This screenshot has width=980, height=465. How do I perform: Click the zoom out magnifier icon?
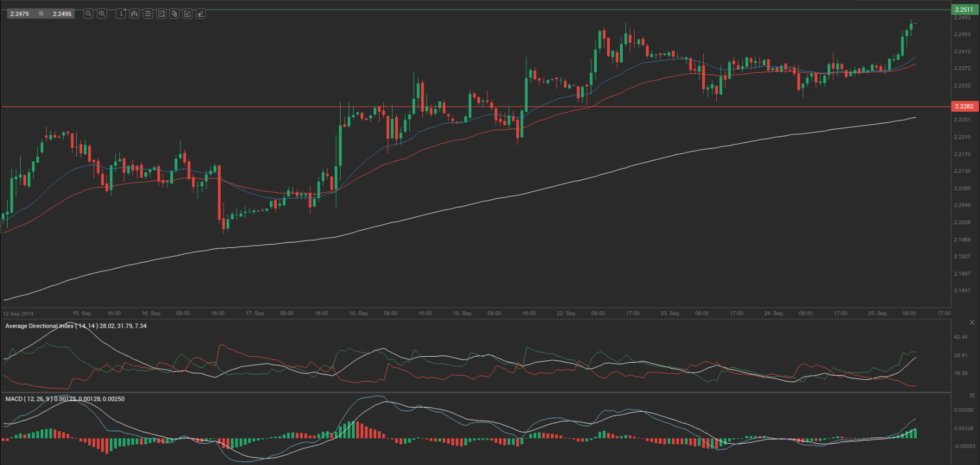tap(88, 14)
